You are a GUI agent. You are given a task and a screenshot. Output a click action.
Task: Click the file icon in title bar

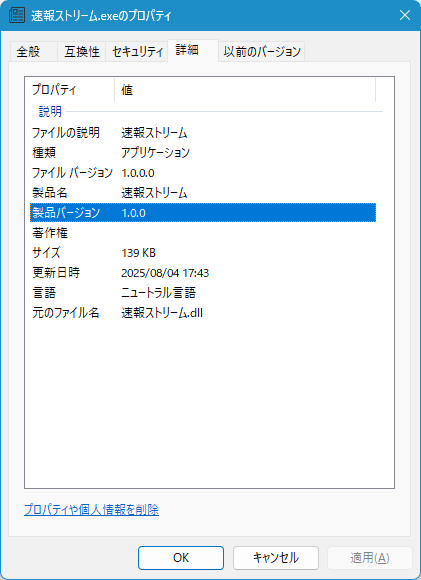(x=17, y=15)
